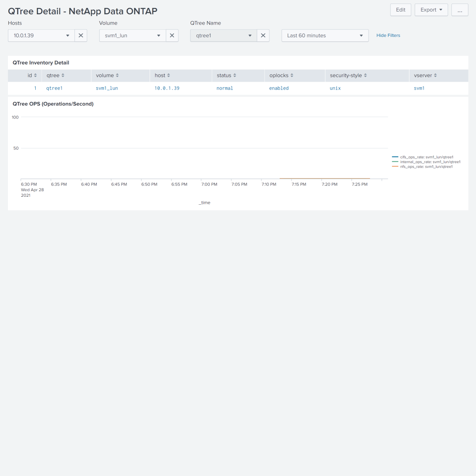This screenshot has width=476, height=476.
Task: Sort table by vserver column
Action: (425, 75)
